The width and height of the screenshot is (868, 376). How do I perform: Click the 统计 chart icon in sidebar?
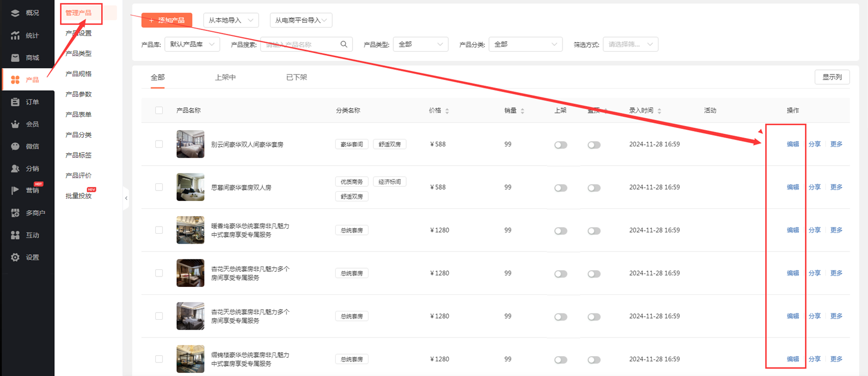tap(15, 35)
